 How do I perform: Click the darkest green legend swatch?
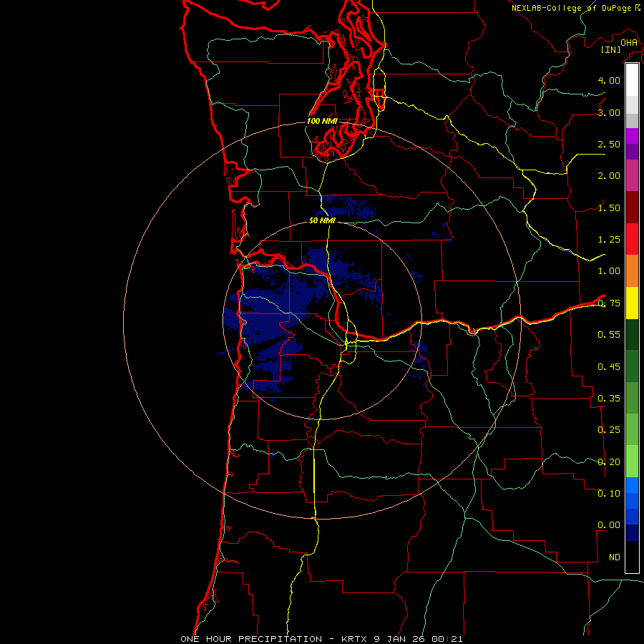coord(632,334)
